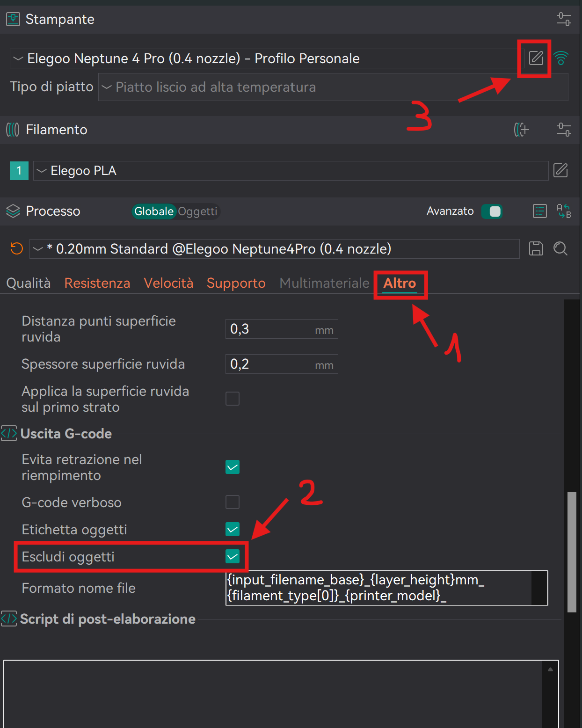The width and height of the screenshot is (582, 728).
Task: Save the 0.20mm Standard process preset
Action: click(x=536, y=248)
